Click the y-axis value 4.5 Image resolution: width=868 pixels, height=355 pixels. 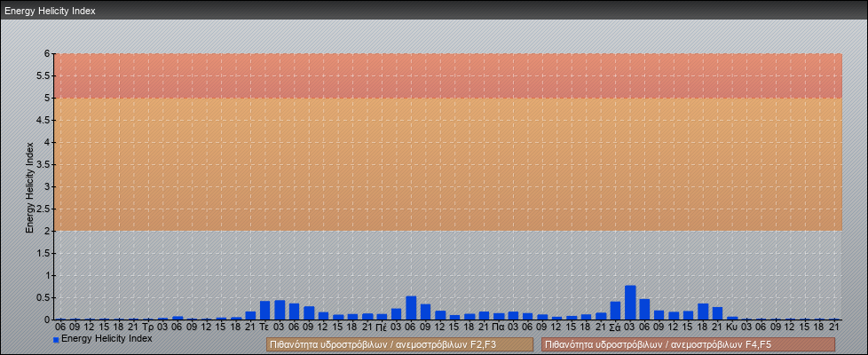(43, 120)
